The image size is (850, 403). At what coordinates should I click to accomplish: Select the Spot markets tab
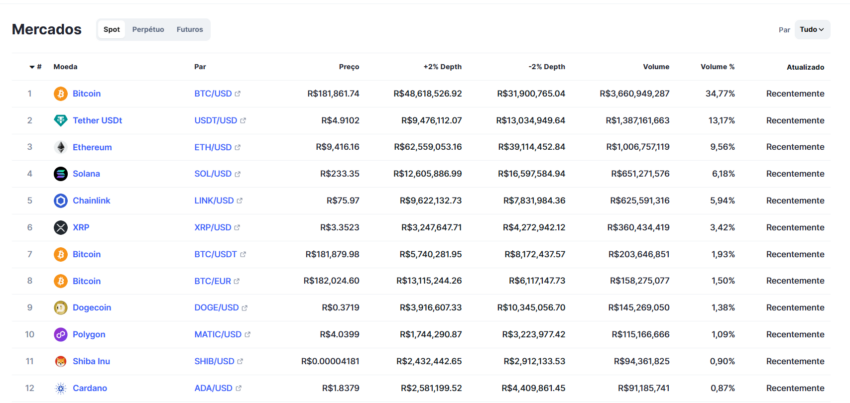pos(112,30)
